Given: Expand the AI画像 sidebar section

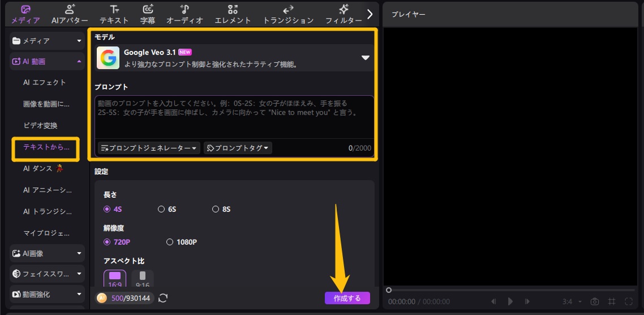Looking at the screenshot, I should click(47, 253).
